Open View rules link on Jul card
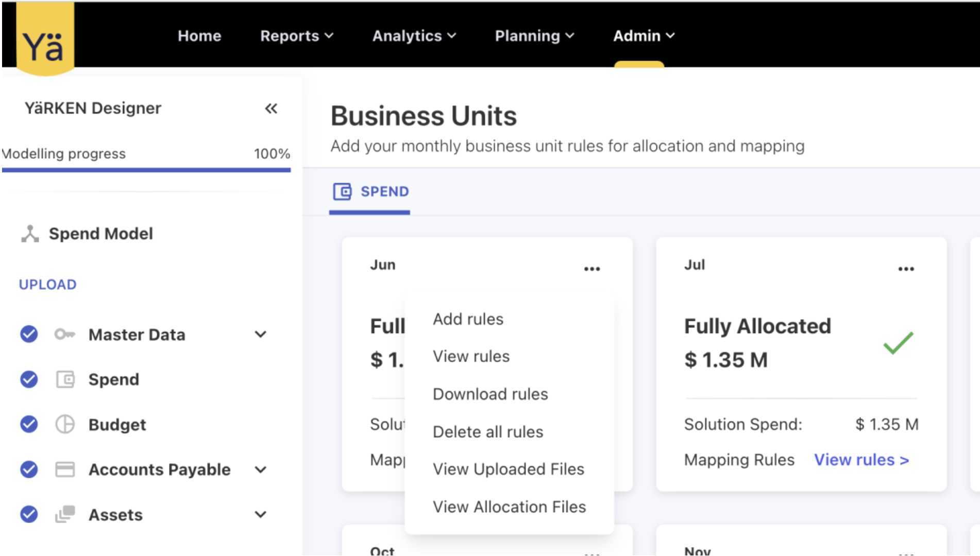The width and height of the screenshot is (980, 556). [861, 460]
